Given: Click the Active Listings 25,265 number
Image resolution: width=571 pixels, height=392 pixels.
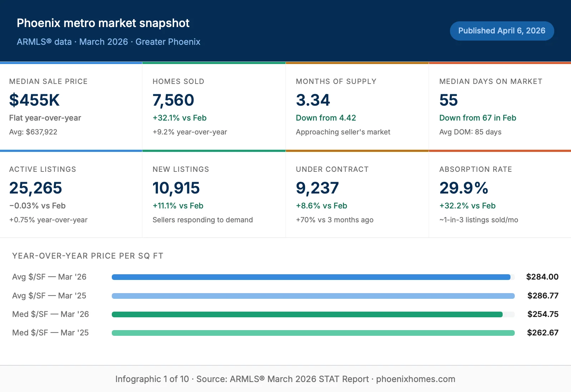Looking at the screenshot, I should pyautogui.click(x=36, y=188).
